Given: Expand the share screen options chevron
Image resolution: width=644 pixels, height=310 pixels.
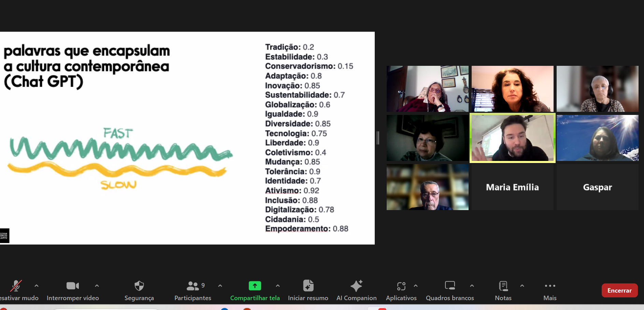Looking at the screenshot, I should [278, 286].
